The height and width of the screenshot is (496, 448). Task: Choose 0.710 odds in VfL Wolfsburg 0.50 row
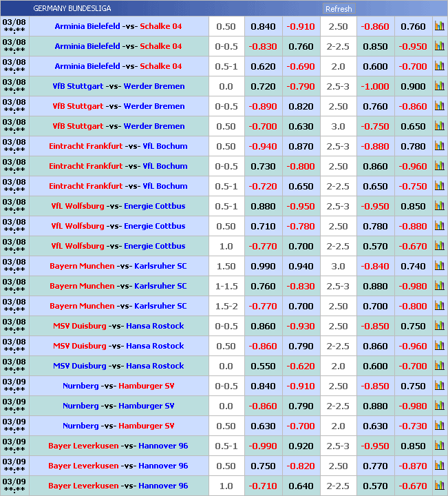(x=263, y=226)
